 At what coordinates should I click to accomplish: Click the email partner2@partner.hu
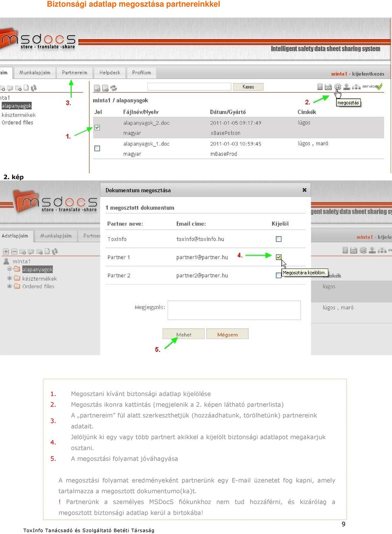click(x=202, y=276)
